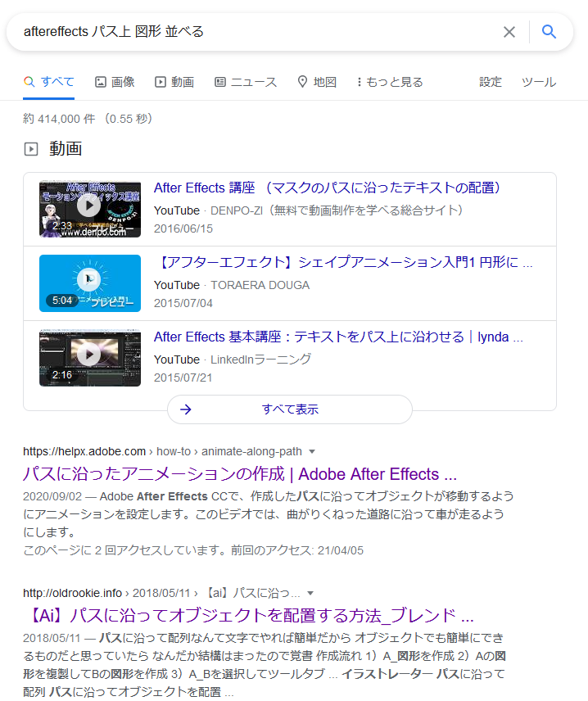Click the 動画 tab play icon

pos(160,82)
